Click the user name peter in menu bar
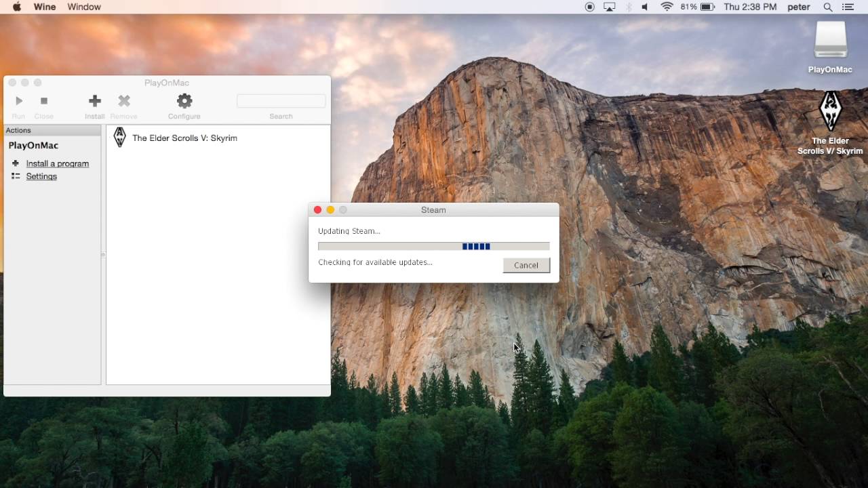Image resolution: width=868 pixels, height=488 pixels. click(x=800, y=7)
